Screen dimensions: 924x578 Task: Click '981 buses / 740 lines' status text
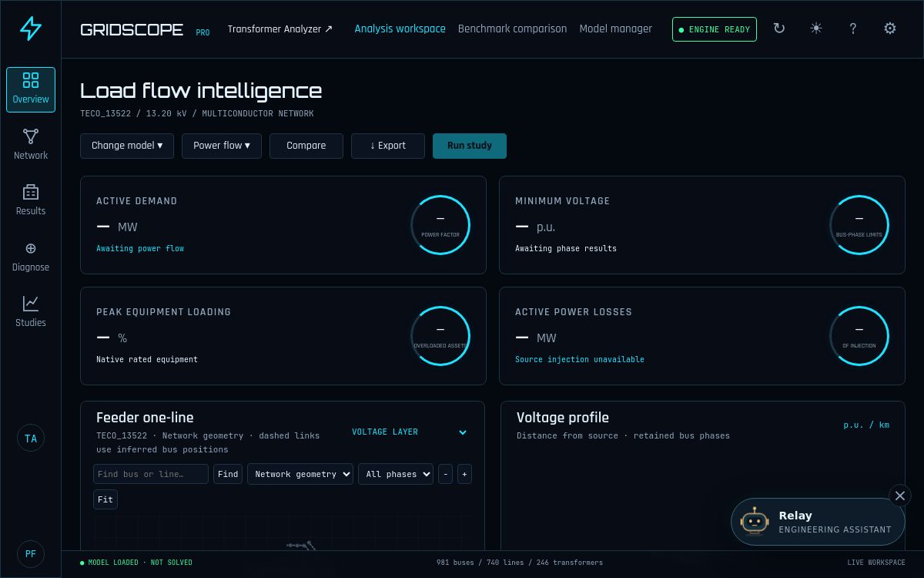click(520, 563)
